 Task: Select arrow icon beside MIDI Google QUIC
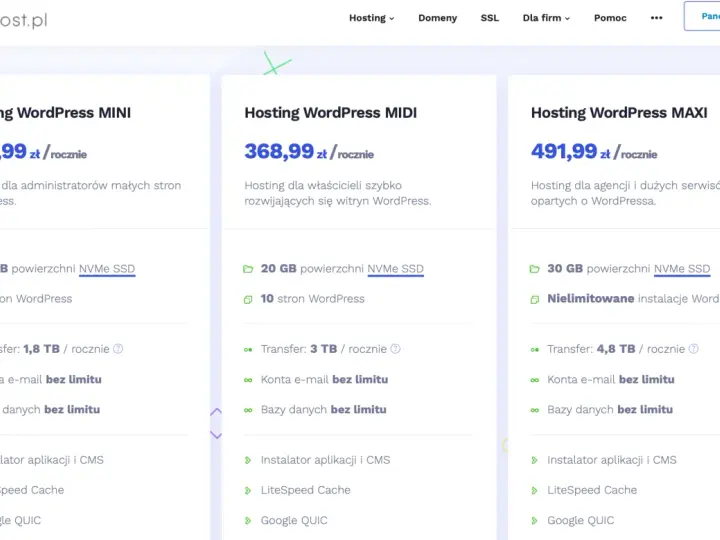coord(248,521)
